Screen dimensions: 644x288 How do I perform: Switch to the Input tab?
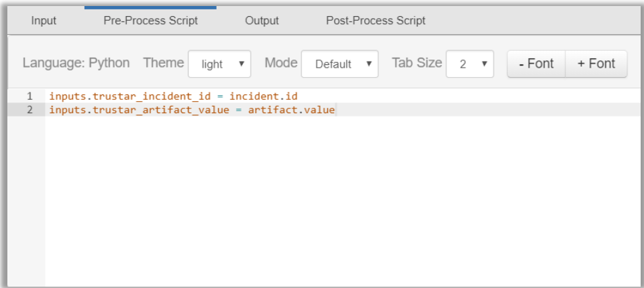tap(44, 21)
